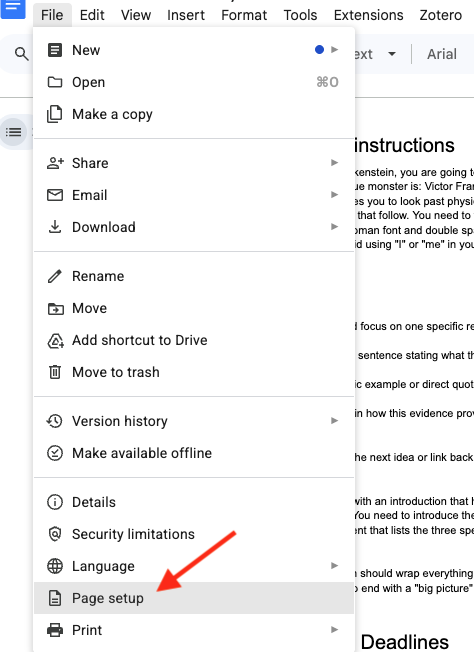This screenshot has width=474, height=652.
Task: Click the ⌘O shortcut hint
Action: click(327, 82)
